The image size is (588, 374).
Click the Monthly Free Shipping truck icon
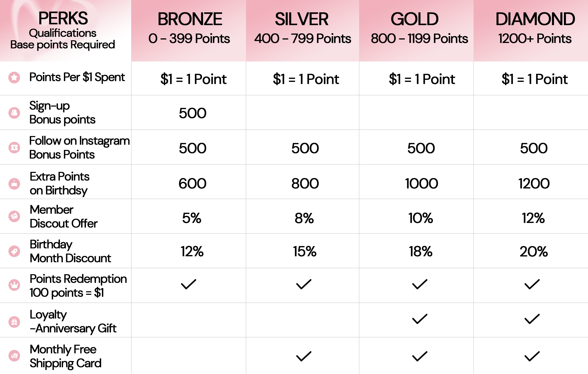[14, 356]
